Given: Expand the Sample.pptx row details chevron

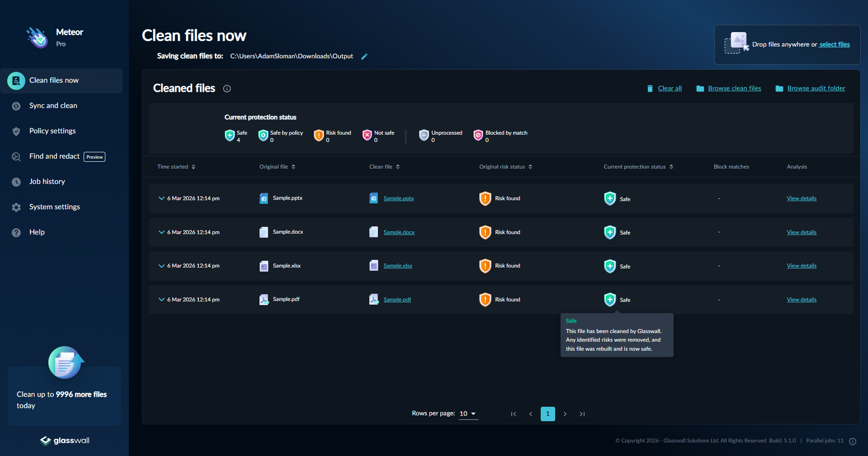Looking at the screenshot, I should pos(161,198).
